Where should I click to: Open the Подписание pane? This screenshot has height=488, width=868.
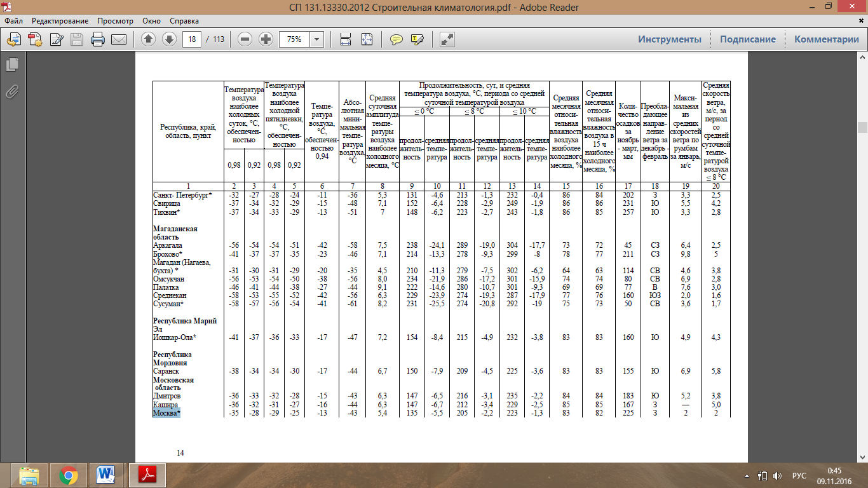pyautogui.click(x=748, y=39)
